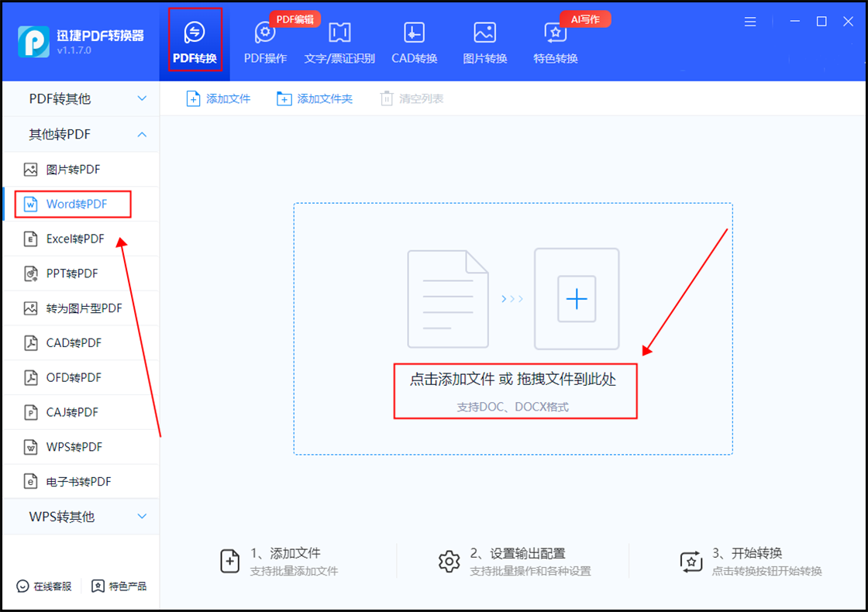Viewport: 868px width, 612px height.
Task: Expand the PDF转其他 section
Action: 77,99
